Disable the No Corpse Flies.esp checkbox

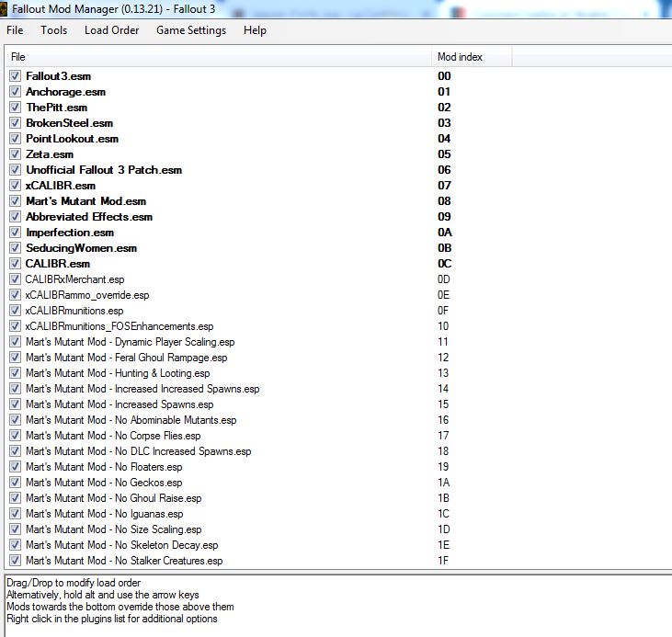(15, 436)
